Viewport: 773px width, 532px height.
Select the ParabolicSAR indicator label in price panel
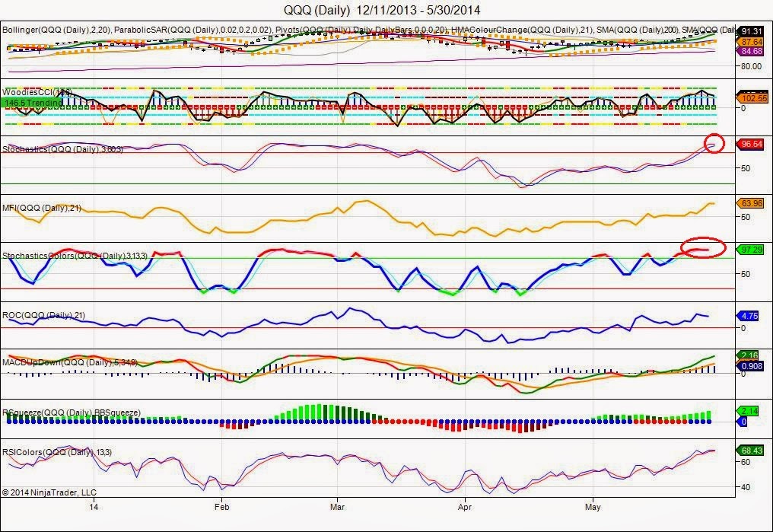point(192,30)
